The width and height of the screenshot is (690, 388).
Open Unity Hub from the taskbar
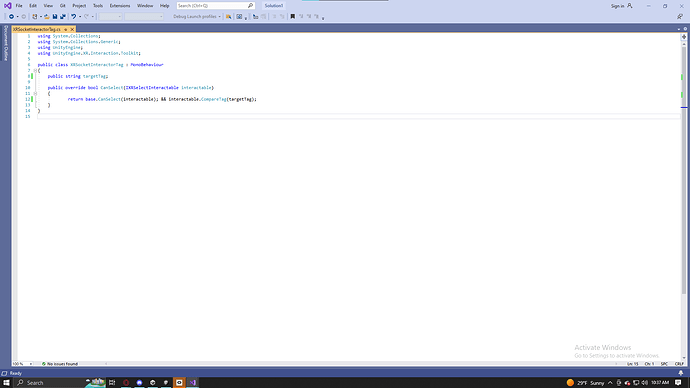[153, 383]
